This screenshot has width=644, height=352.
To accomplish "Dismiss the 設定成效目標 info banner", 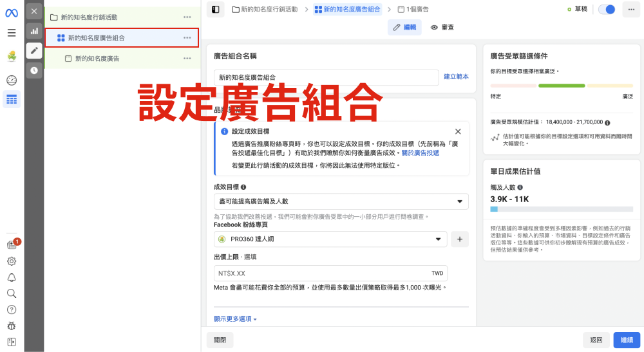I will point(458,131).
